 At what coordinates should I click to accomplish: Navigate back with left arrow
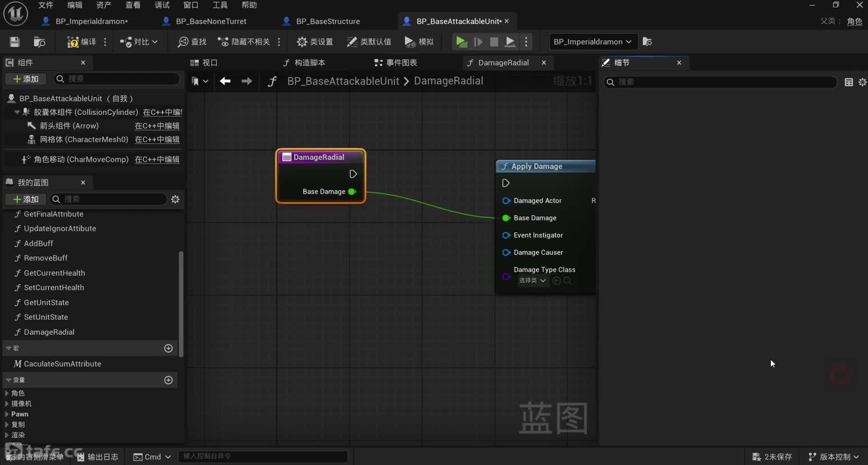(x=225, y=81)
